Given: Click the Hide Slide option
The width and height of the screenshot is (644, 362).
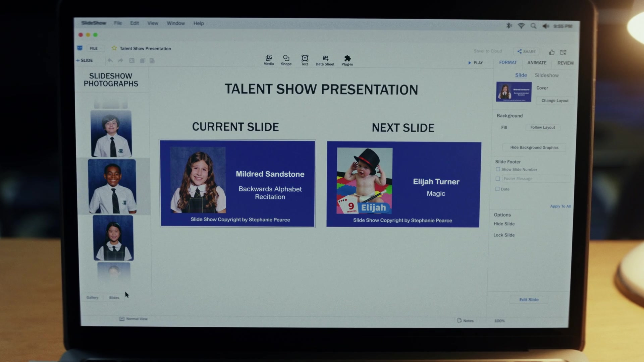Looking at the screenshot, I should point(504,224).
